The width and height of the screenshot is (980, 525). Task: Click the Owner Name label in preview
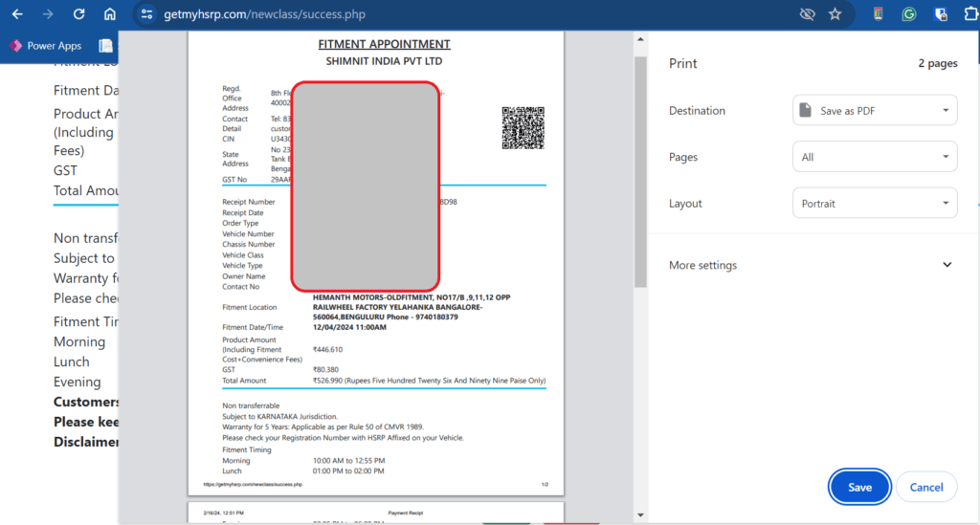[x=244, y=276]
